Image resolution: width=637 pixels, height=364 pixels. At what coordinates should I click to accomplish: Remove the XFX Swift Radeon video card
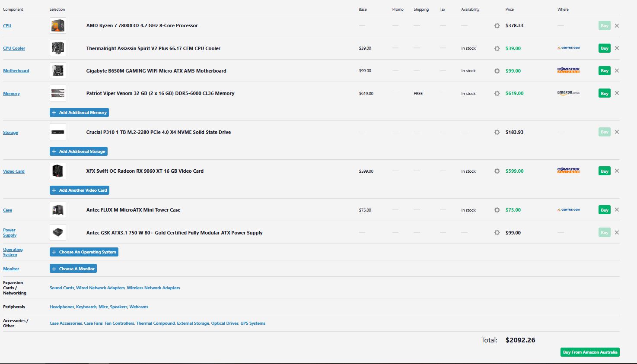pyautogui.click(x=617, y=171)
